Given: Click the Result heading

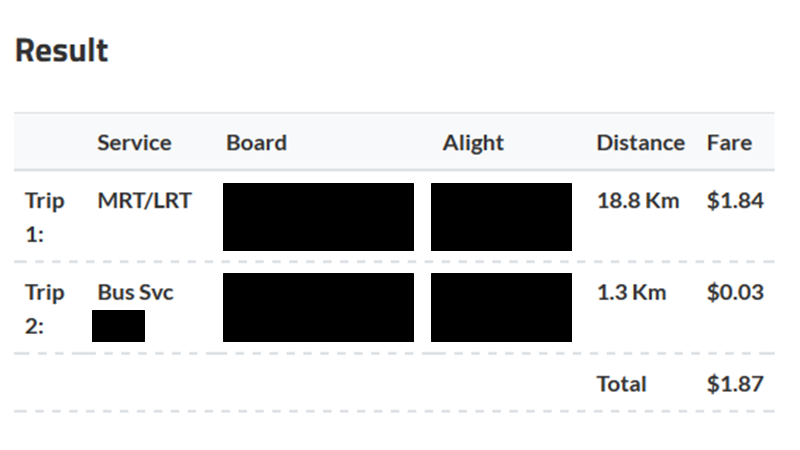Looking at the screenshot, I should (62, 51).
